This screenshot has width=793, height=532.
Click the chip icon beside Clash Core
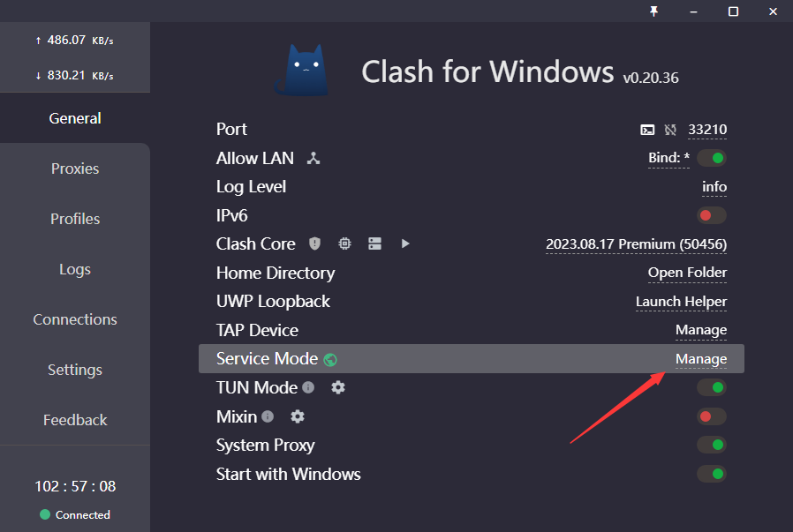point(344,244)
